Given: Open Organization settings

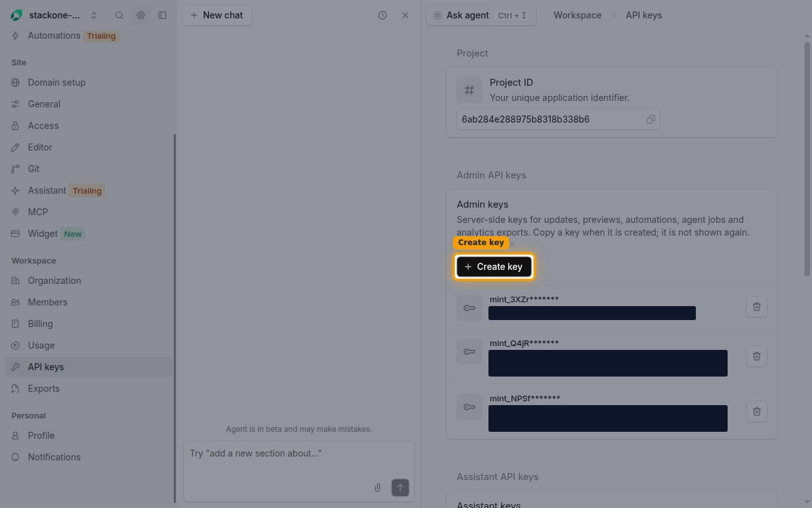Looking at the screenshot, I should click(x=89, y=281).
